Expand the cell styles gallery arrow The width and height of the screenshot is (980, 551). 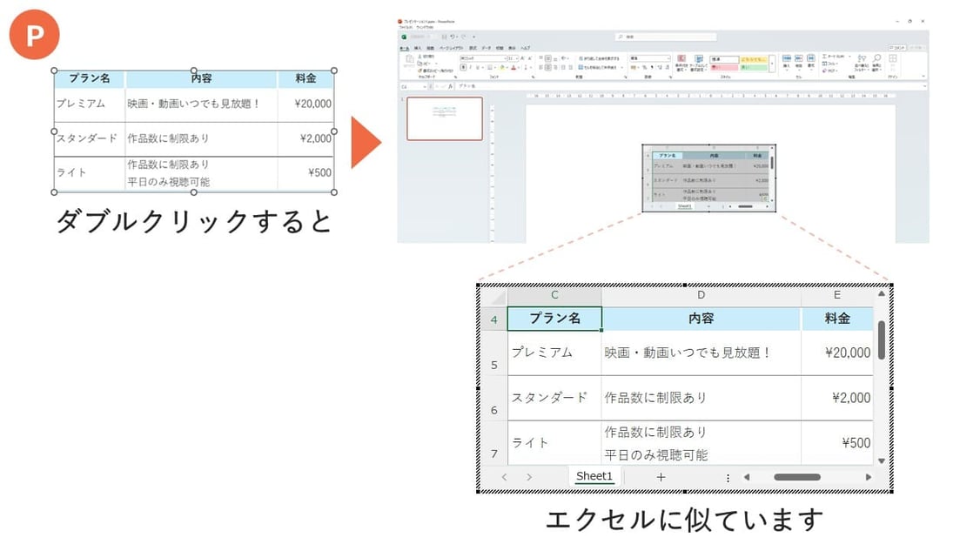[x=772, y=64]
